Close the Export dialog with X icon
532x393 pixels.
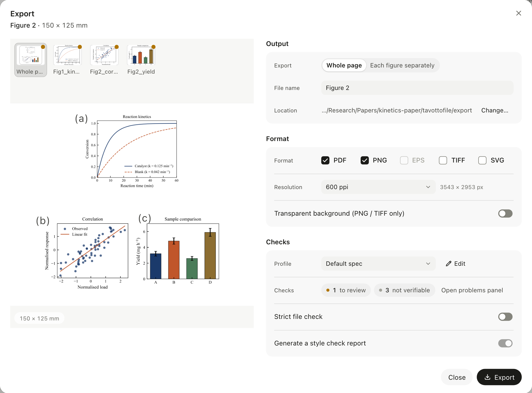(x=518, y=13)
